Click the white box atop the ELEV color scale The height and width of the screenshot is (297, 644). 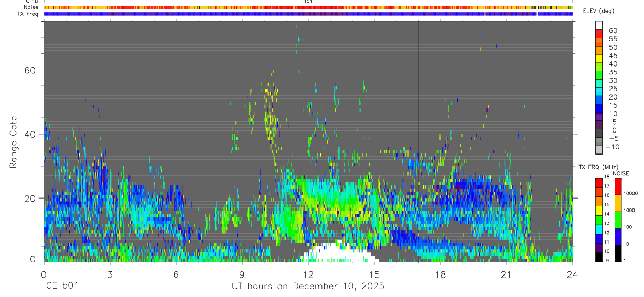(x=599, y=26)
